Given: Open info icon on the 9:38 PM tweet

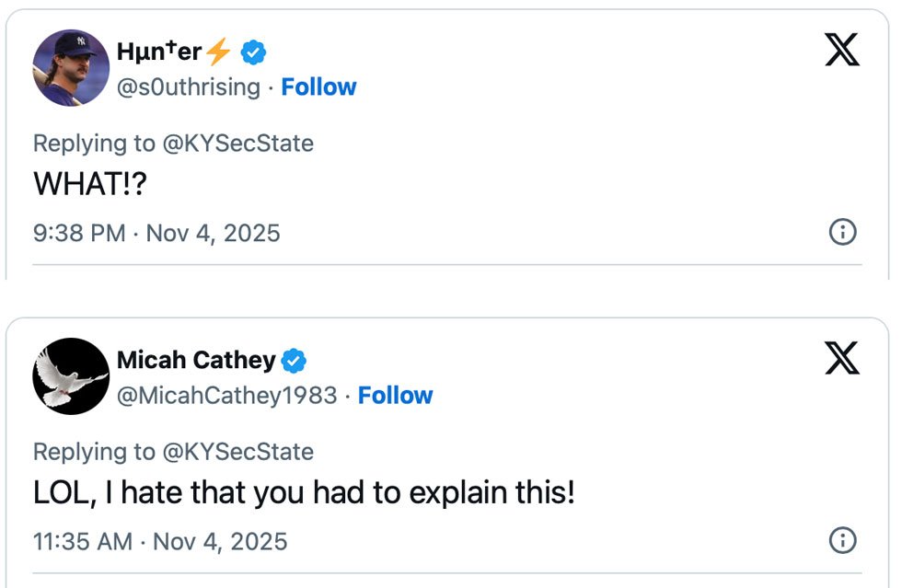Looking at the screenshot, I should 842,232.
